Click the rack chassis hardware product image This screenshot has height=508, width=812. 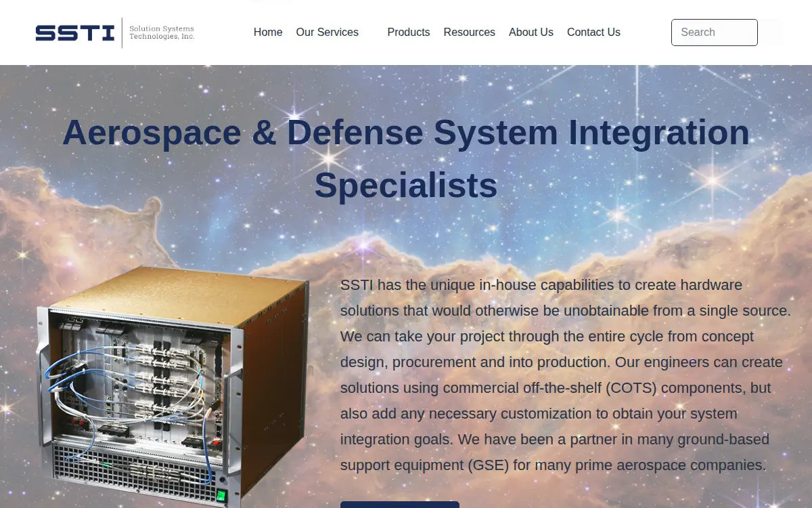click(173, 387)
